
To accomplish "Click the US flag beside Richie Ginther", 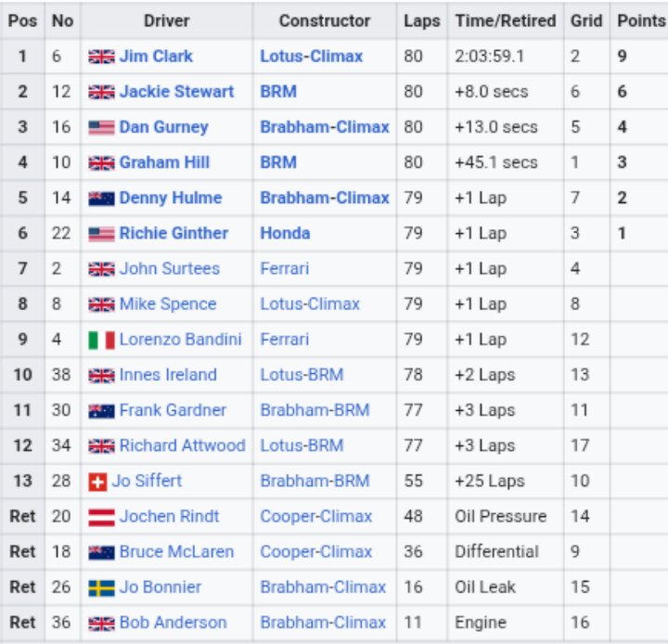I will click(101, 234).
